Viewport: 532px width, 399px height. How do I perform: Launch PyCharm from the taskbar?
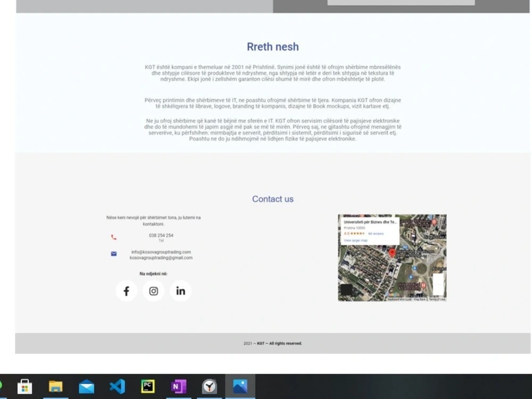click(148, 386)
